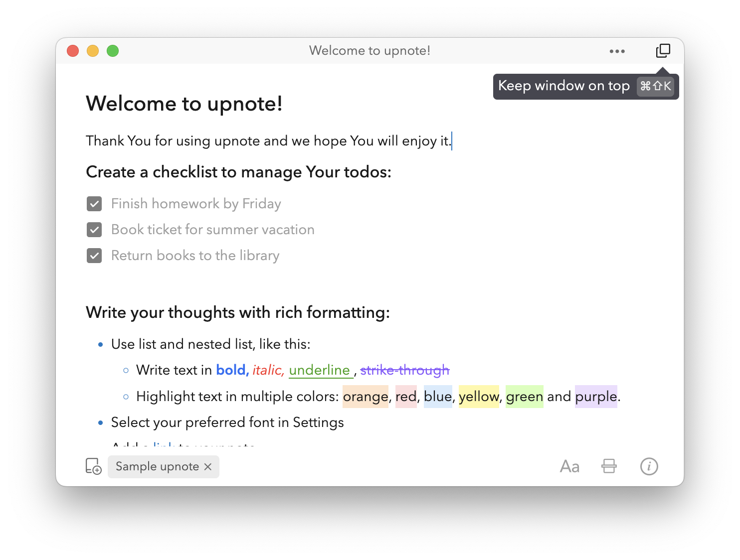Click the Keep window on top icon
Screen dimensions: 740x560
pos(663,51)
